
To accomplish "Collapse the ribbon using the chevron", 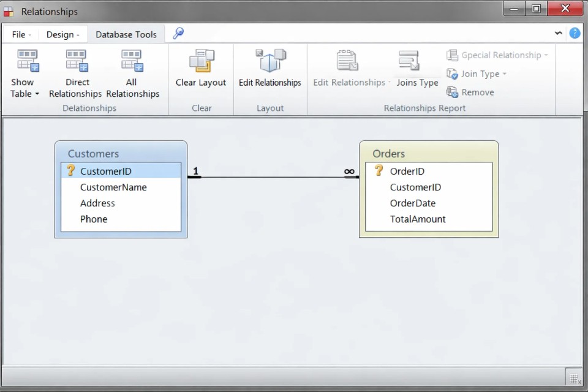I will tap(558, 33).
